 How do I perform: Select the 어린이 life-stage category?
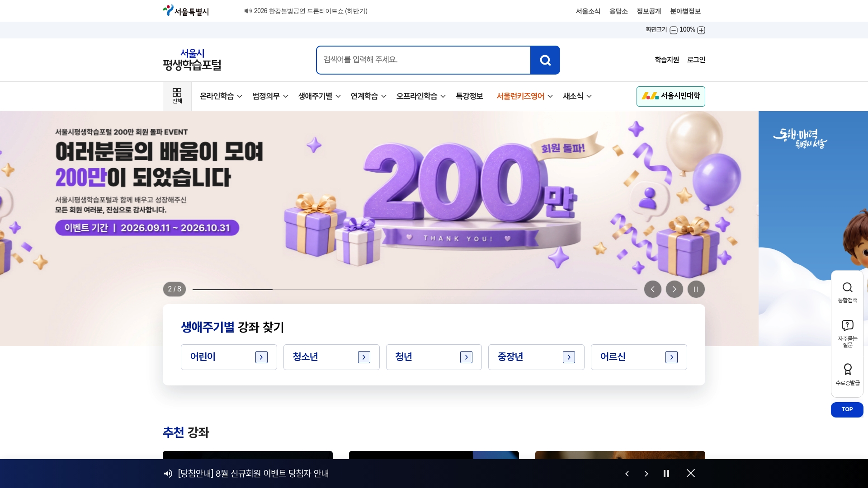click(229, 357)
